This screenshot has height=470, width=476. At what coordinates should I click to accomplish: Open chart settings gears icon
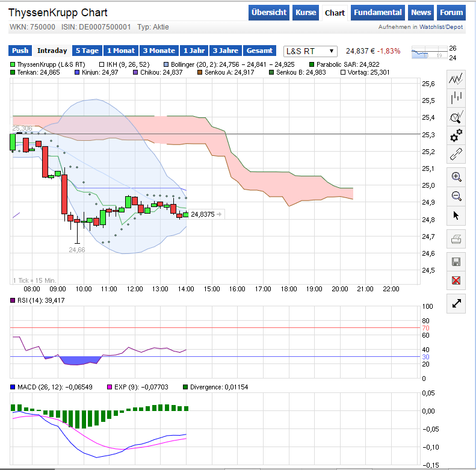[456, 135]
